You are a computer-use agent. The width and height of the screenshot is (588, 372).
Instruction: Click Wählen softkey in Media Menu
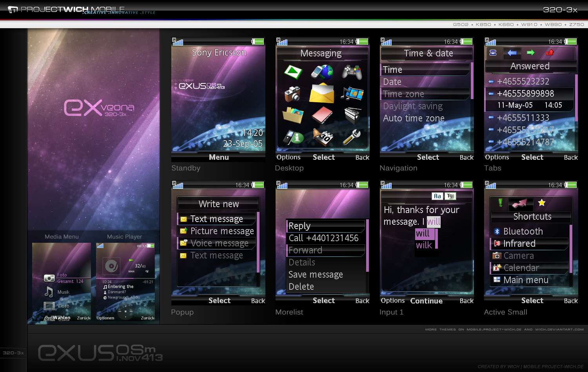coord(62,318)
